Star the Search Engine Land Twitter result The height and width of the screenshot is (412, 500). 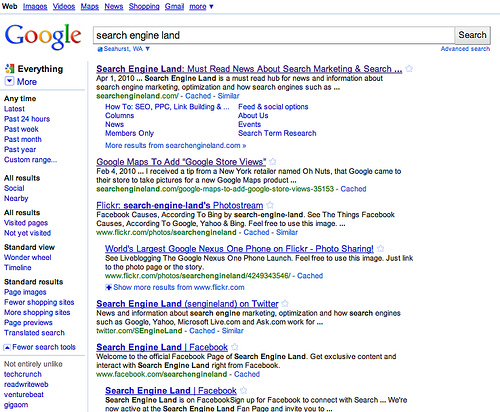(x=285, y=304)
